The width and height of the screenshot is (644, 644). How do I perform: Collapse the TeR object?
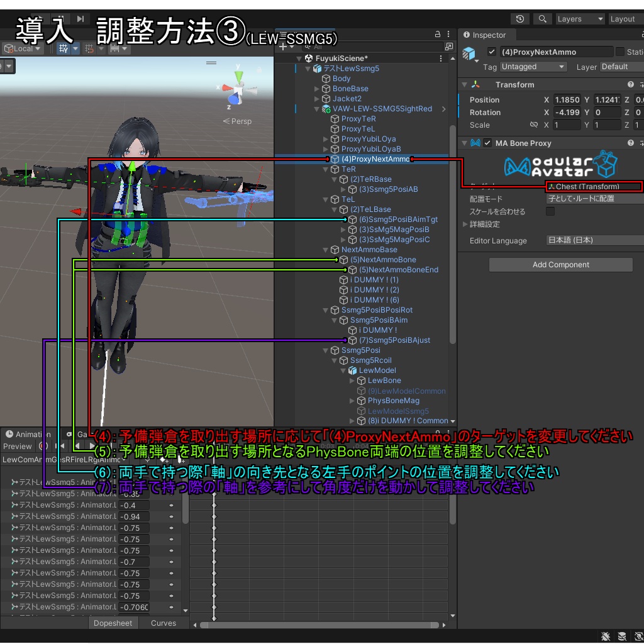tap(325, 169)
